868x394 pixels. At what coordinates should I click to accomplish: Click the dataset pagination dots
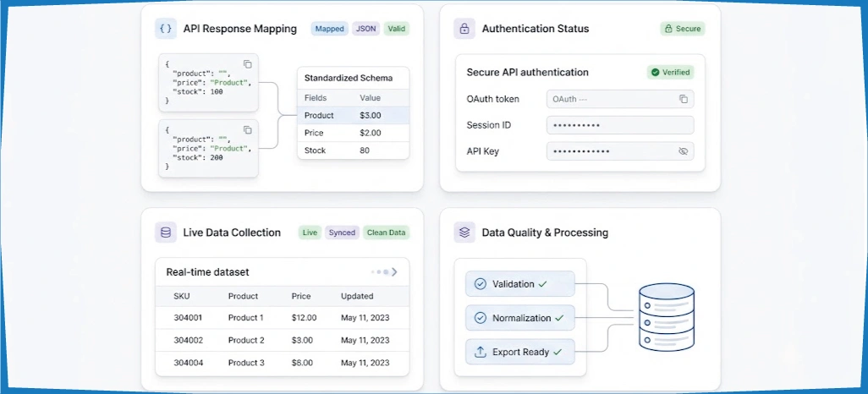[381, 272]
